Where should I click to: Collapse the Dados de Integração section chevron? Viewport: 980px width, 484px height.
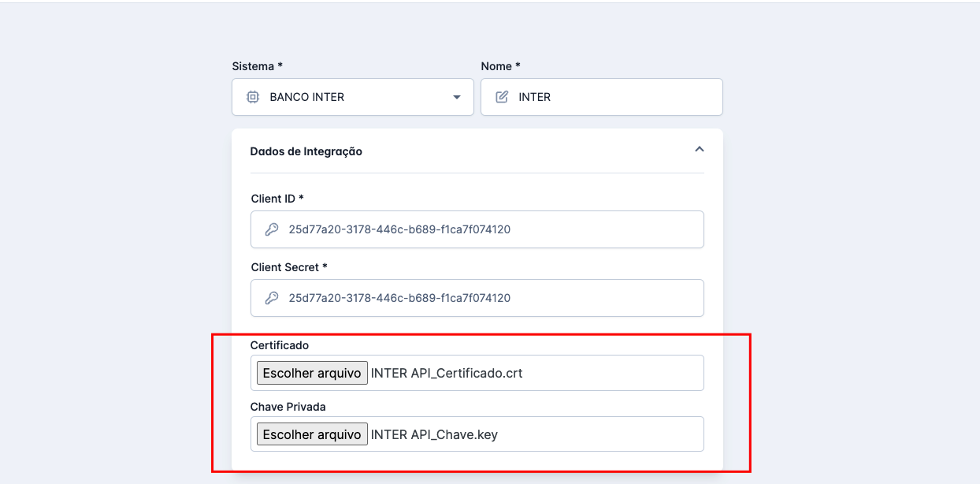[699, 150]
